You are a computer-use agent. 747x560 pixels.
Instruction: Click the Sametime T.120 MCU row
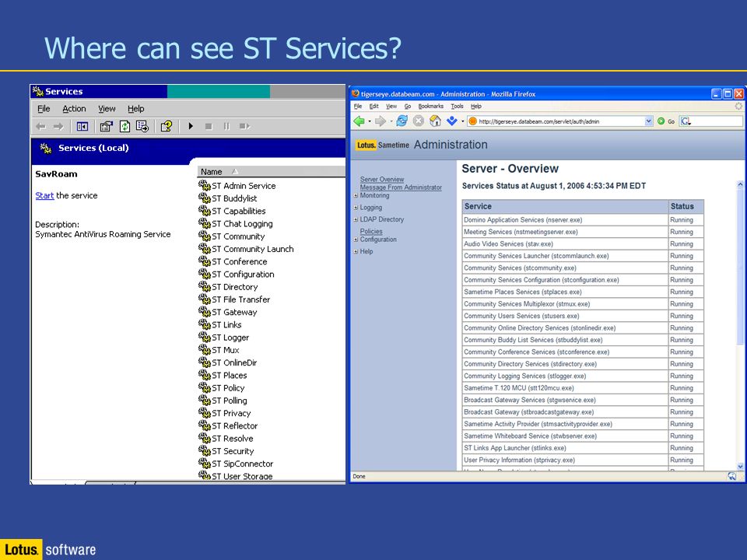point(583,388)
